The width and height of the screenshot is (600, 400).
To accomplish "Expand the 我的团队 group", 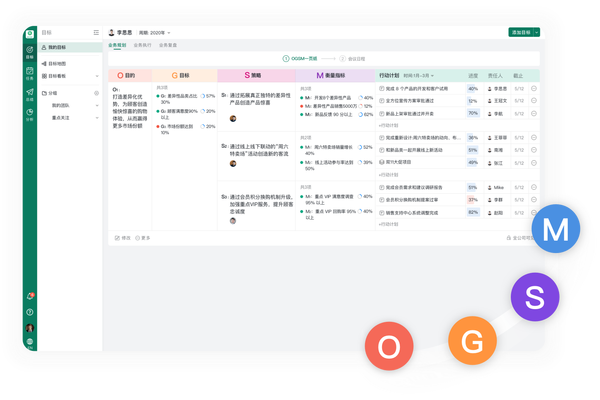I will (97, 105).
